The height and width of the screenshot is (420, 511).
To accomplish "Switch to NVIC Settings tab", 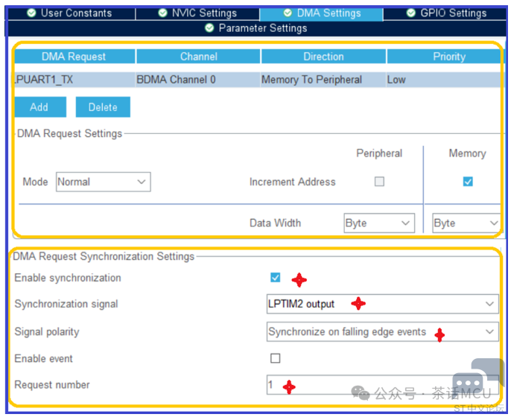I will pos(197,13).
